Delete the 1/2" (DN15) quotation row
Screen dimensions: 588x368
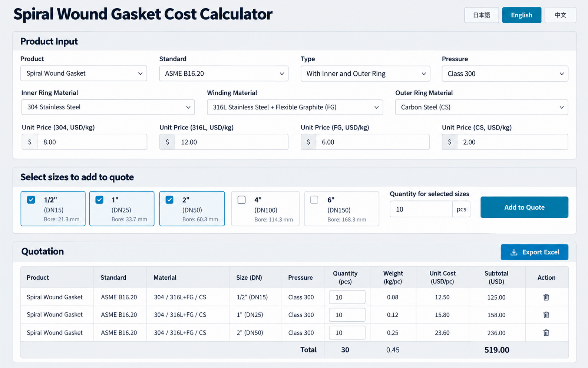click(546, 297)
